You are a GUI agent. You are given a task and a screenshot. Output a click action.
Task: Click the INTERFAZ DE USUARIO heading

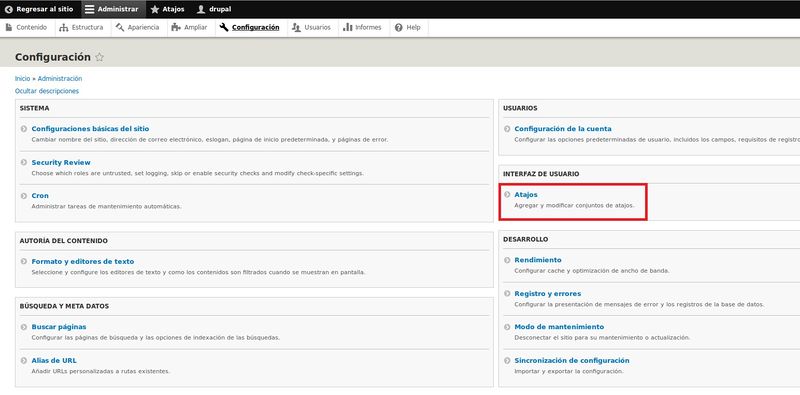point(541,174)
